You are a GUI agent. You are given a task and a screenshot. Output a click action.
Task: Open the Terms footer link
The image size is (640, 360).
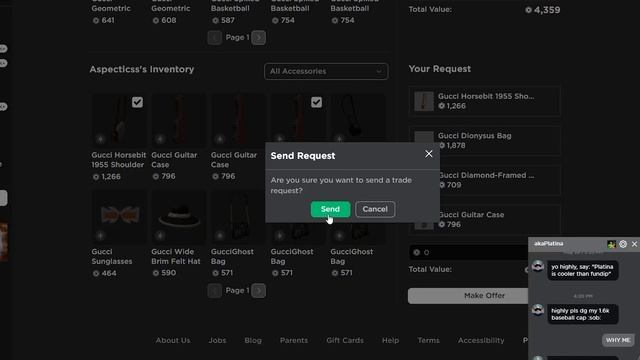428,340
